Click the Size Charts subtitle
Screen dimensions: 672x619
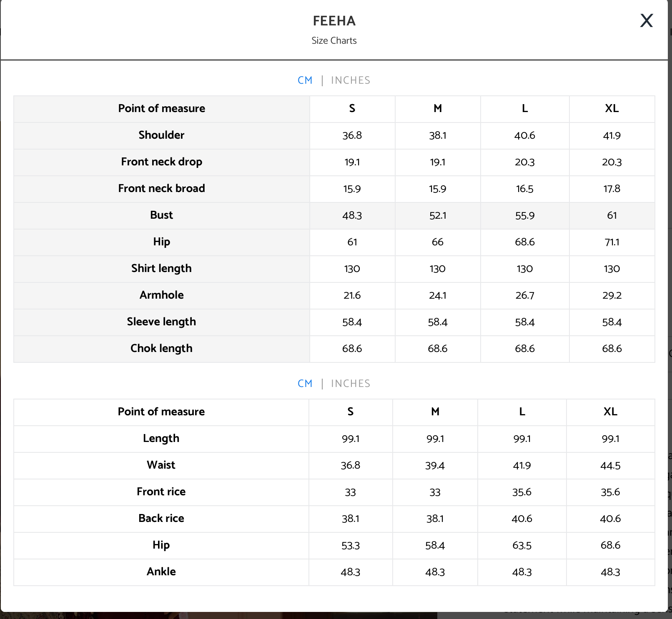pyautogui.click(x=334, y=41)
